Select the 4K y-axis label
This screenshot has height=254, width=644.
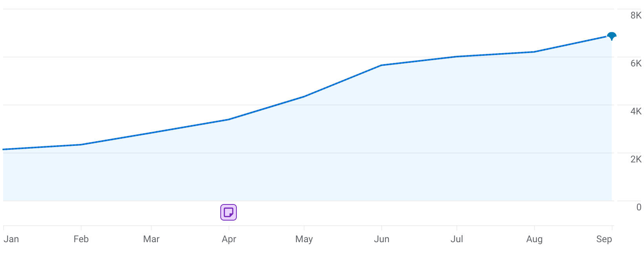point(636,111)
